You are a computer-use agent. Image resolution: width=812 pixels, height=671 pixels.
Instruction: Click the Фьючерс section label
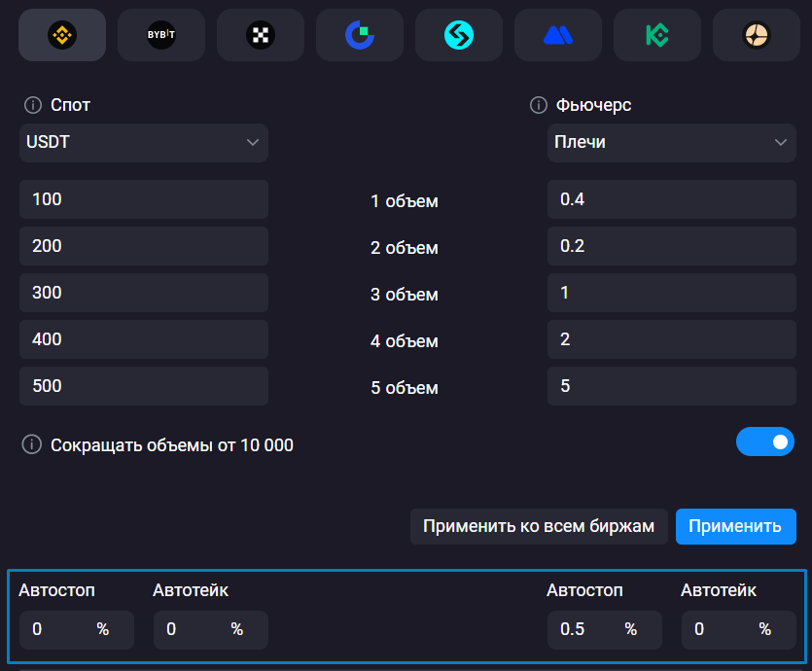(593, 105)
